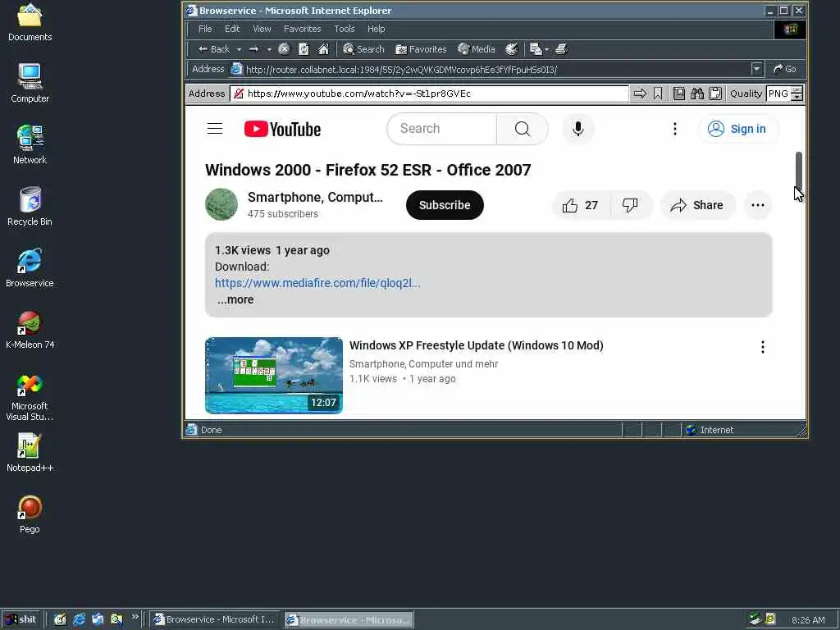Share the video
Screen dimensions: 840x630
(x=697, y=205)
